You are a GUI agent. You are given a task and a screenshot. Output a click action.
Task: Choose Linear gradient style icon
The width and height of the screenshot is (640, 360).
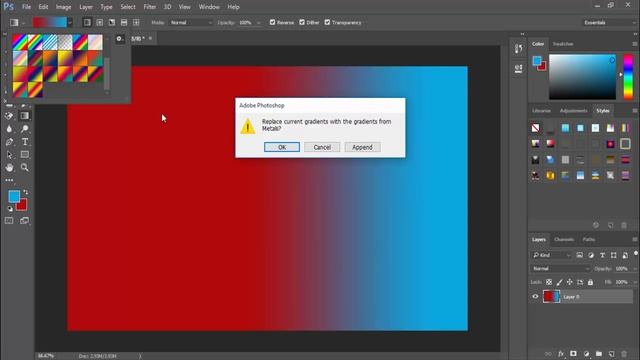(x=87, y=22)
